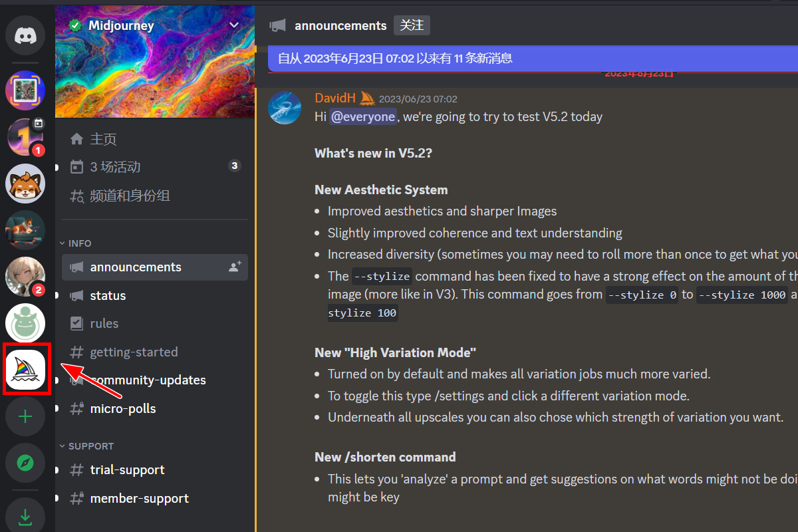Go to 主页 in the channel list

pos(155,139)
